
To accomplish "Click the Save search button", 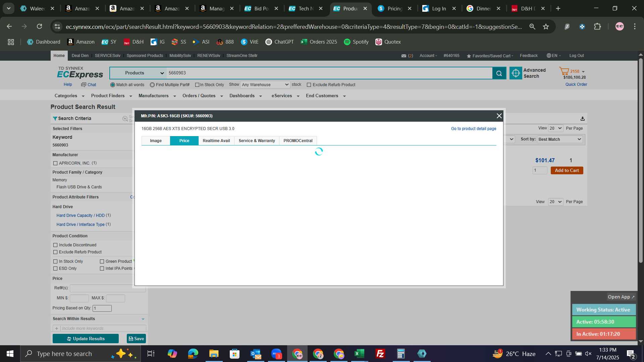I will coord(136,339).
